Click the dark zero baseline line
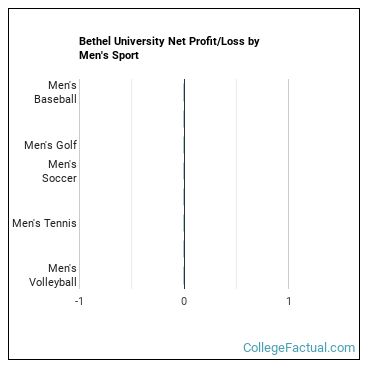 coord(184,184)
